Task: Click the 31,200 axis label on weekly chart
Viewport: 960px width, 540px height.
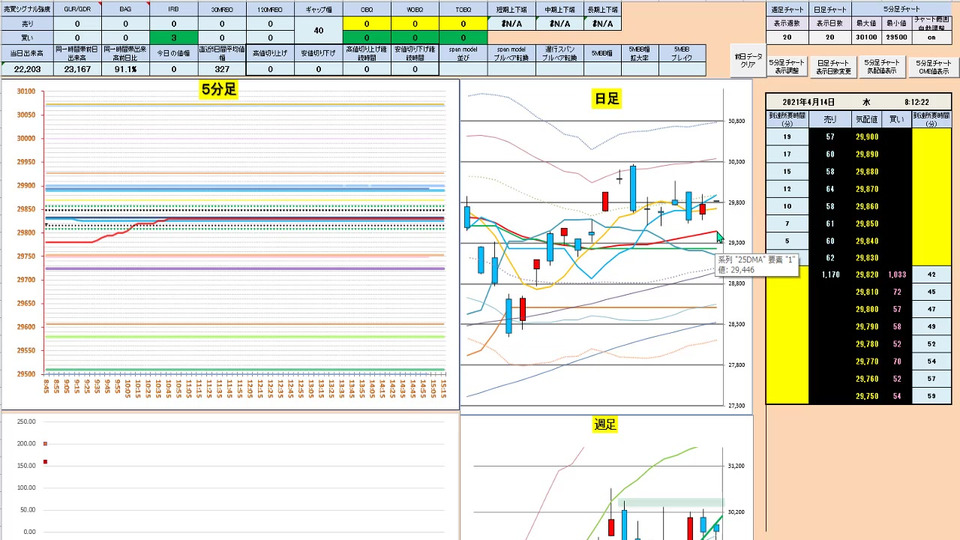Action: tap(737, 466)
